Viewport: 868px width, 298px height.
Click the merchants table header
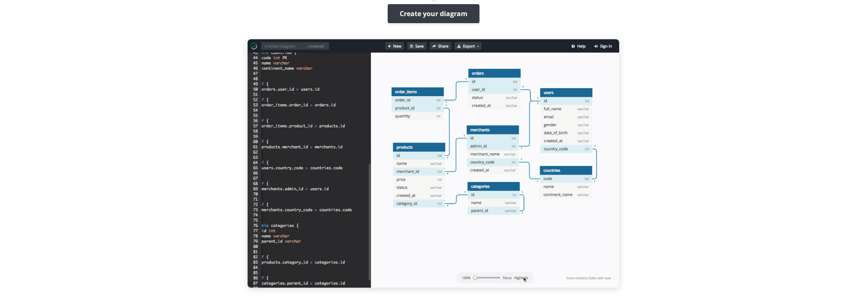tap(492, 130)
